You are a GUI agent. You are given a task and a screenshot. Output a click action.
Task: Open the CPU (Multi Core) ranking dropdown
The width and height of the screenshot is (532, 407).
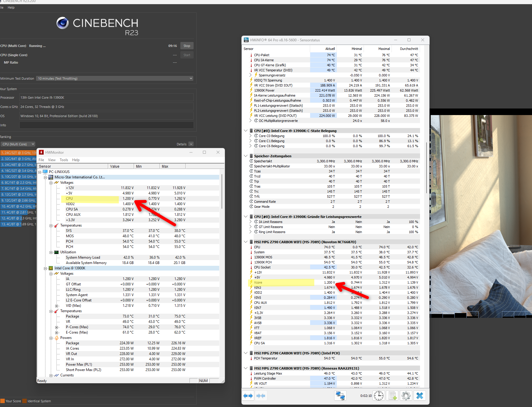point(18,144)
